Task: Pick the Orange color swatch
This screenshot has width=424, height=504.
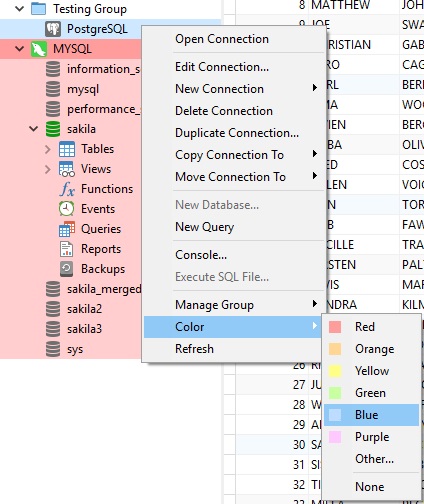Action: pyautogui.click(x=335, y=349)
